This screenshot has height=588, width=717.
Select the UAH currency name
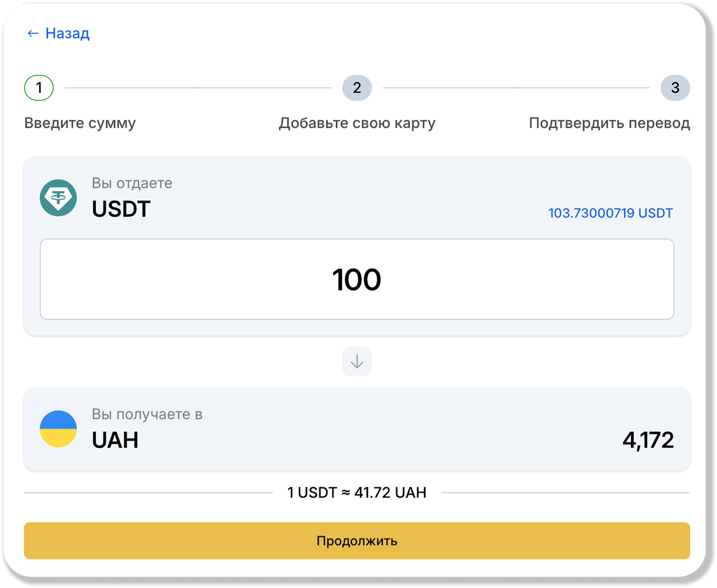point(115,440)
